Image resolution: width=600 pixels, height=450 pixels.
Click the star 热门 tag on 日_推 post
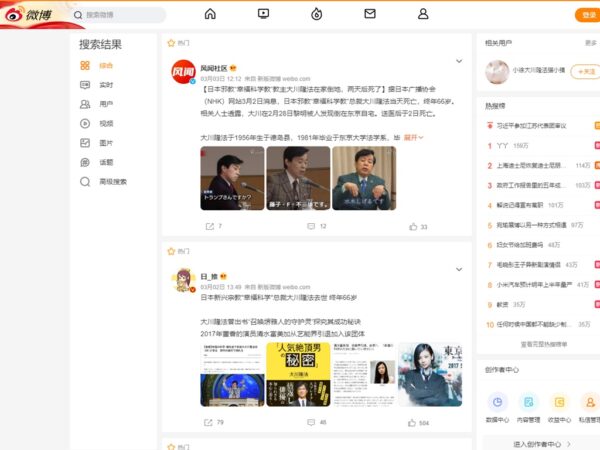(x=178, y=251)
